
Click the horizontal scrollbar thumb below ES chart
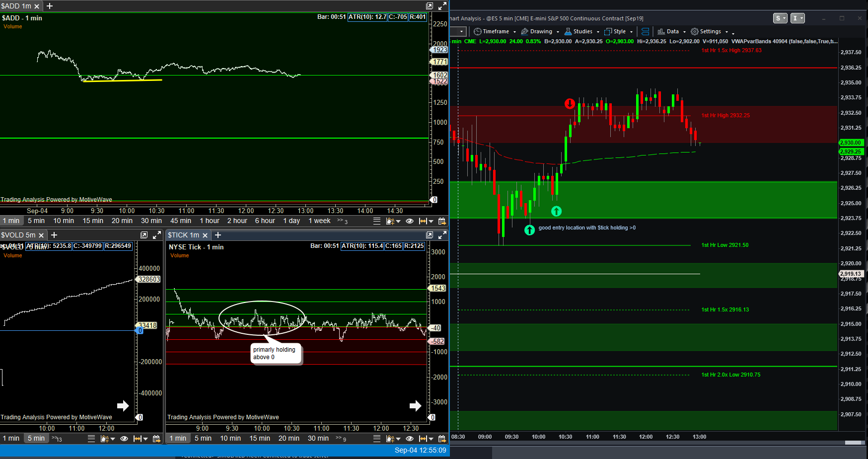click(853, 443)
